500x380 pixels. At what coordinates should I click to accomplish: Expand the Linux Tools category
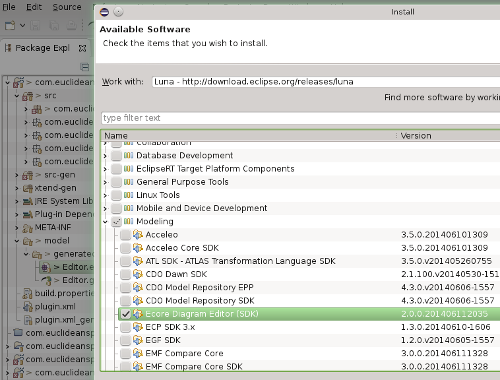point(105,195)
